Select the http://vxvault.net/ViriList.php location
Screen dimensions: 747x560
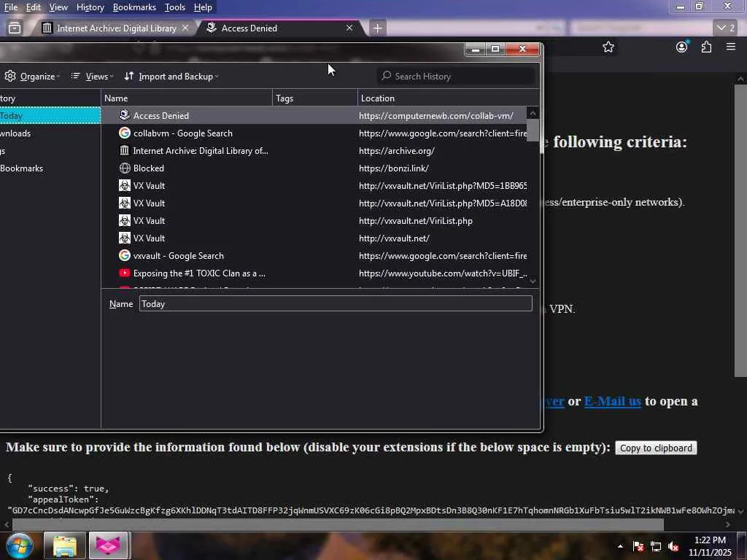click(415, 221)
